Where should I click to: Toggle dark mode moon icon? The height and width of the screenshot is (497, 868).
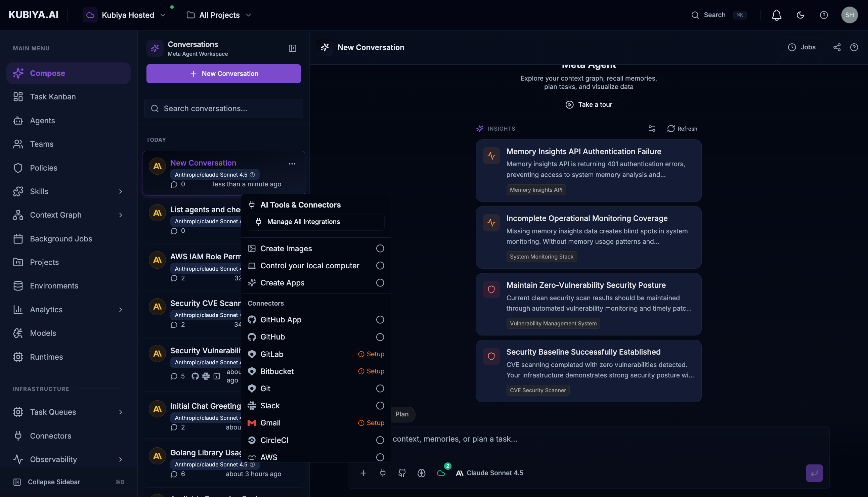(800, 15)
